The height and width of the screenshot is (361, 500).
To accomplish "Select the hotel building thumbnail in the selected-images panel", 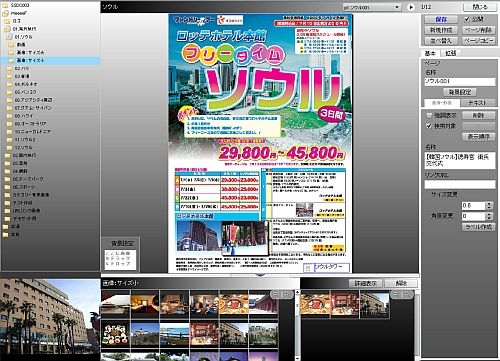I will [374, 304].
